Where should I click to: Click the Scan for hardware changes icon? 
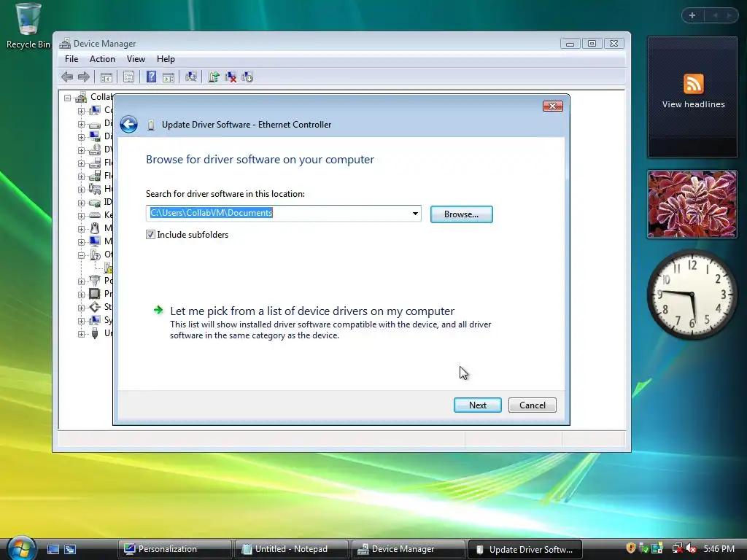coord(191,77)
